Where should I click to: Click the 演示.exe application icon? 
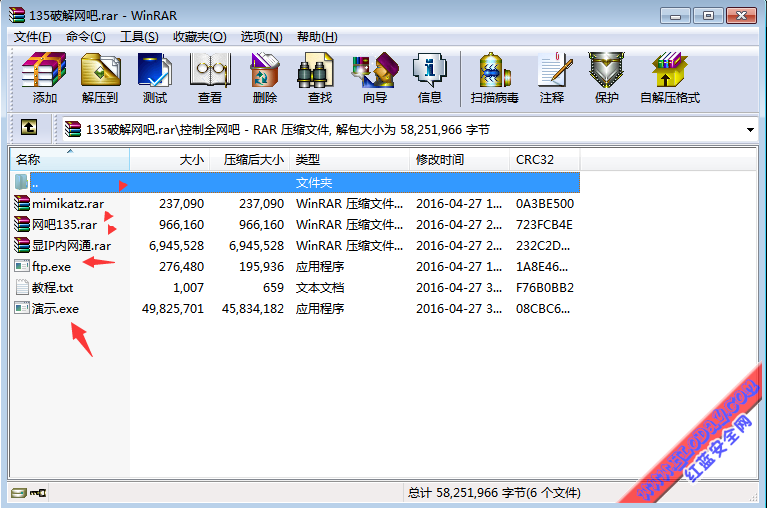pos(22,308)
